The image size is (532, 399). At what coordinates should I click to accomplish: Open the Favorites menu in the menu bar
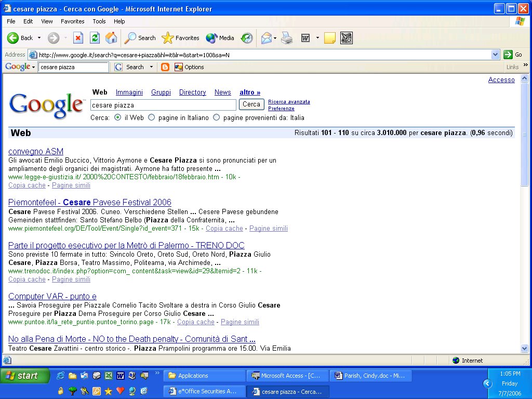(x=73, y=21)
